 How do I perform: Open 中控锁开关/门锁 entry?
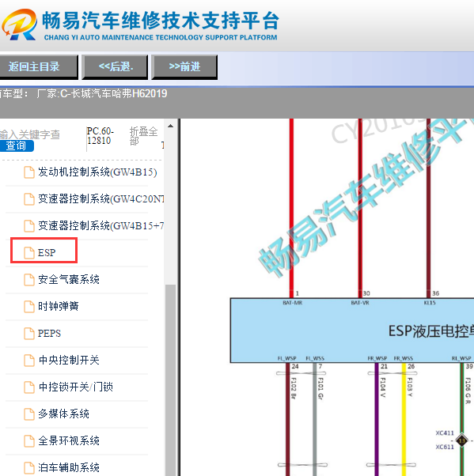pyautogui.click(x=75, y=387)
